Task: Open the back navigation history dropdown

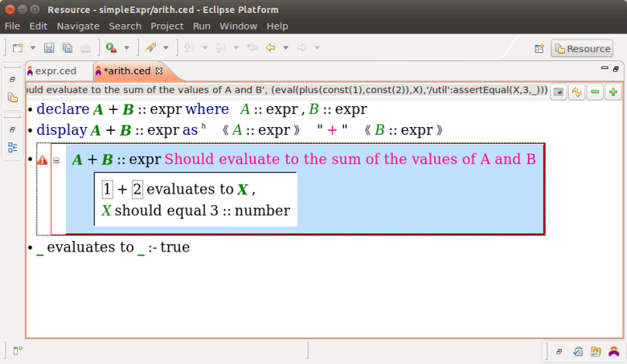Action: pos(285,48)
